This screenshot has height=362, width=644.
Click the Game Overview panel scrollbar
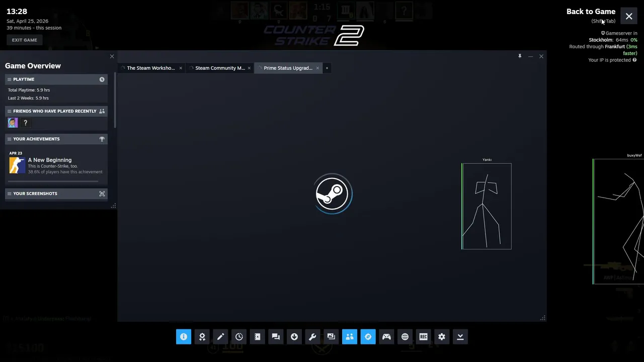[115, 100]
